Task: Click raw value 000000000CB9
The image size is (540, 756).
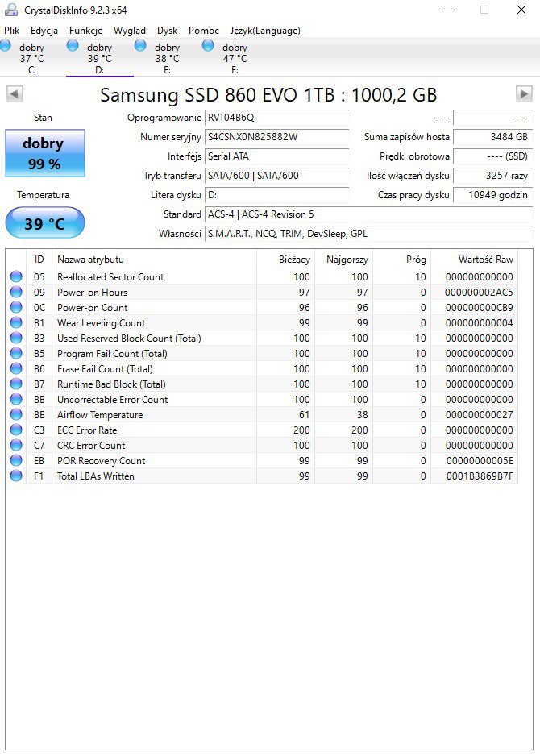Action: [x=480, y=308]
